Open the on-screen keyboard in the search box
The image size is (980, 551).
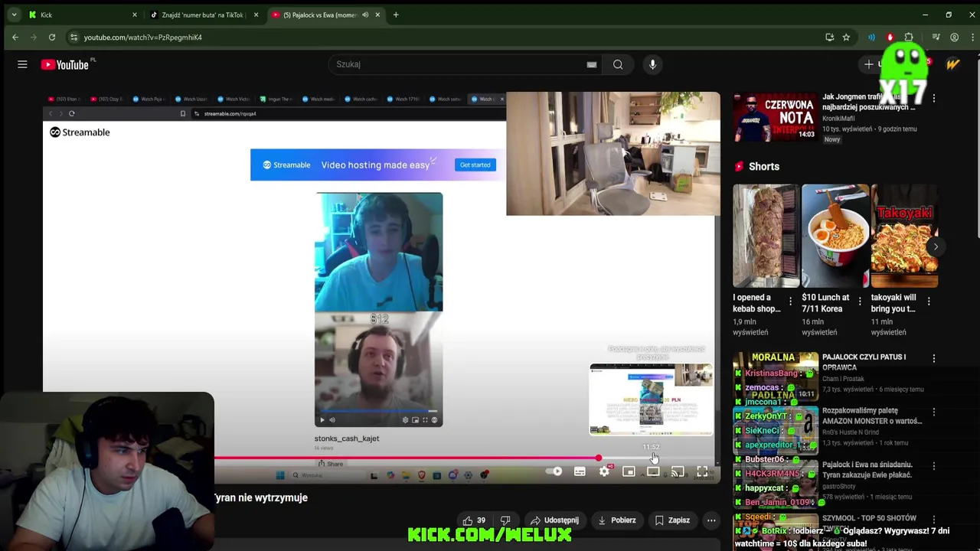coord(591,65)
